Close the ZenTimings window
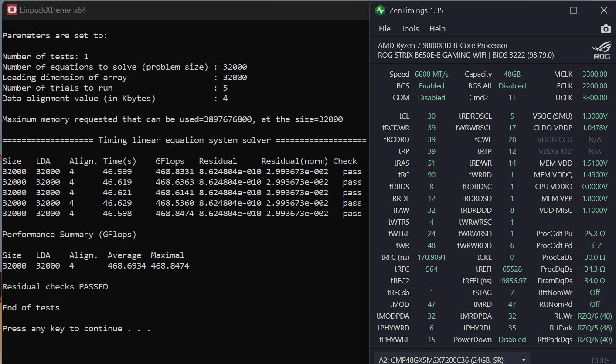Screen dimensions: 616x364 [x=604, y=10]
